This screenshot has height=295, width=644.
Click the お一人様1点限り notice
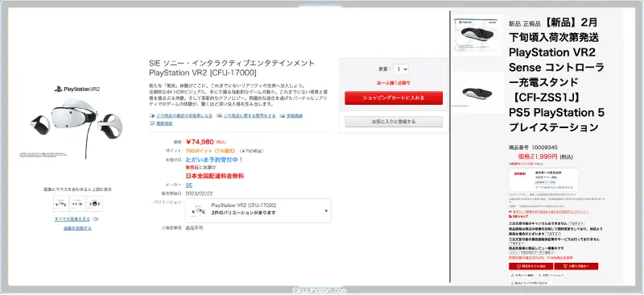pyautogui.click(x=394, y=83)
